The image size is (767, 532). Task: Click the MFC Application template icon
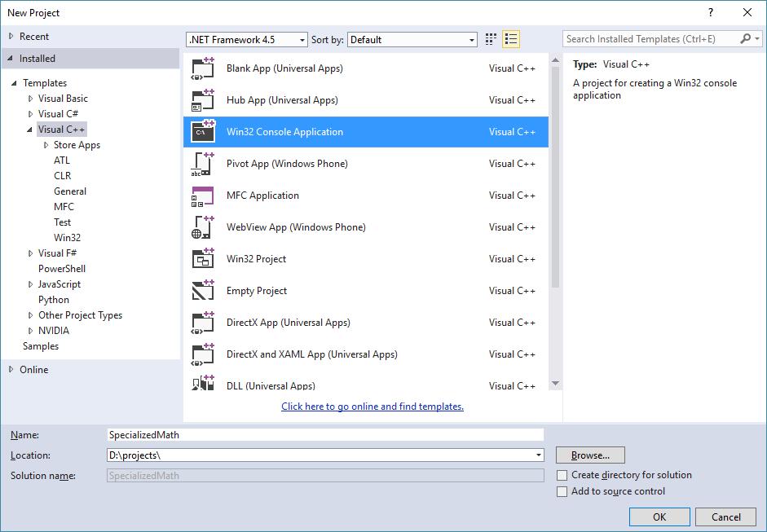click(202, 196)
